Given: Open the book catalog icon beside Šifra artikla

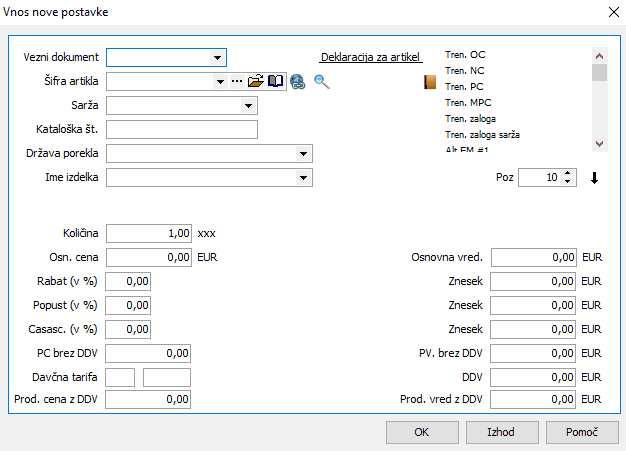Looking at the screenshot, I should coord(275,81).
